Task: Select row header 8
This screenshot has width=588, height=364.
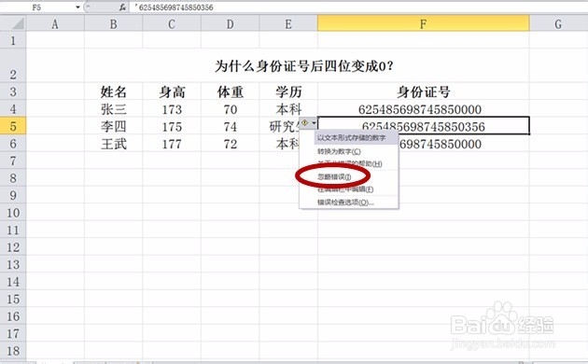Action: click(x=13, y=178)
